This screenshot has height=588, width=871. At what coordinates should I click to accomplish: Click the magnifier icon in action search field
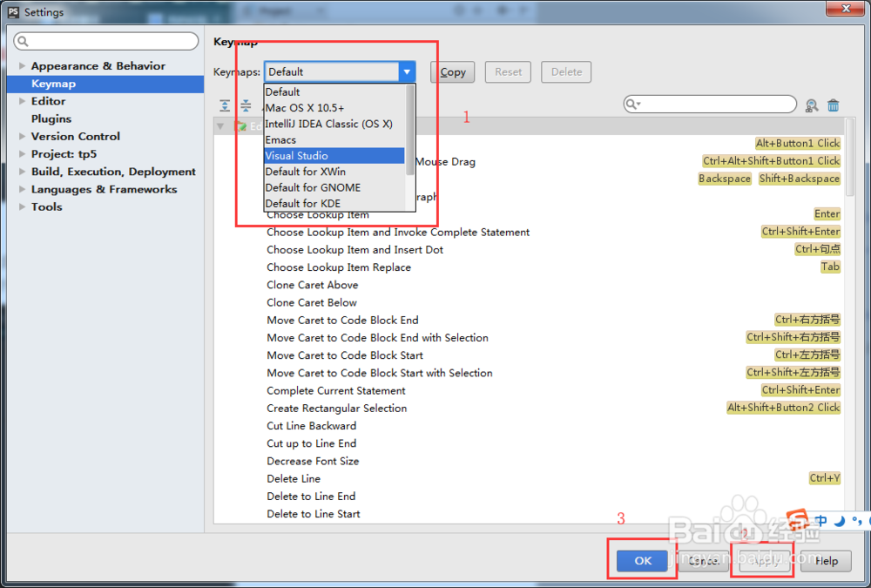pos(632,104)
